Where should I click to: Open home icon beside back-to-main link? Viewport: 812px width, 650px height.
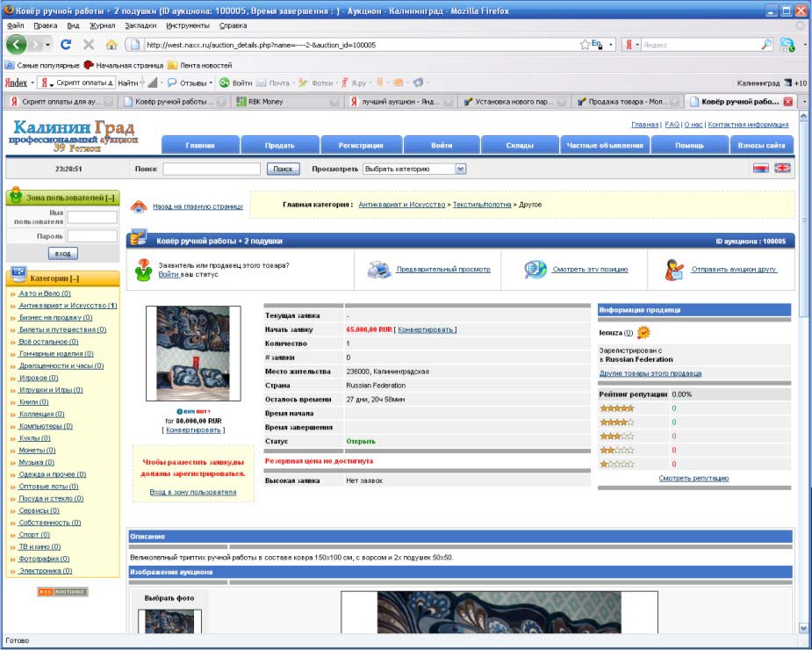pyautogui.click(x=139, y=206)
